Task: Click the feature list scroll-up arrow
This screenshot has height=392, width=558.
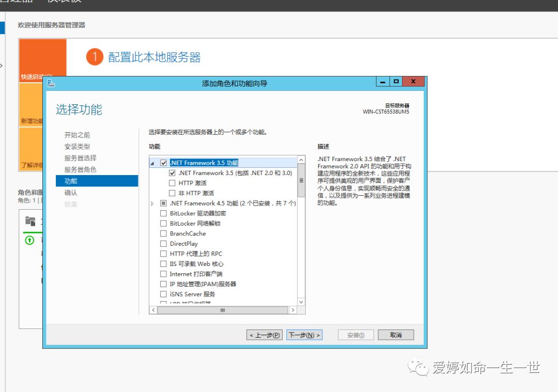Action: point(301,160)
